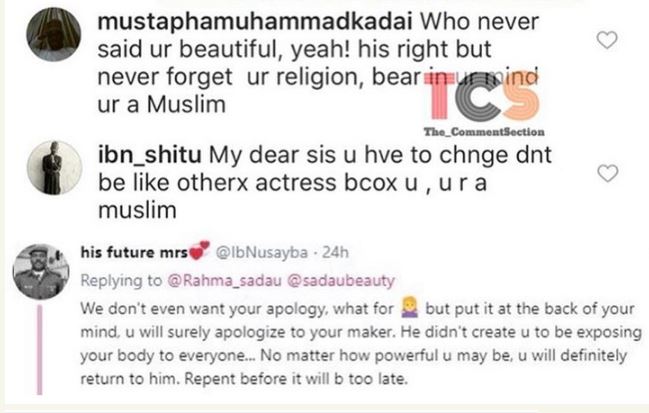Viewport: 649px width, 413px height.
Task: Open the @Rahma_sadau mention link
Action: point(224,281)
